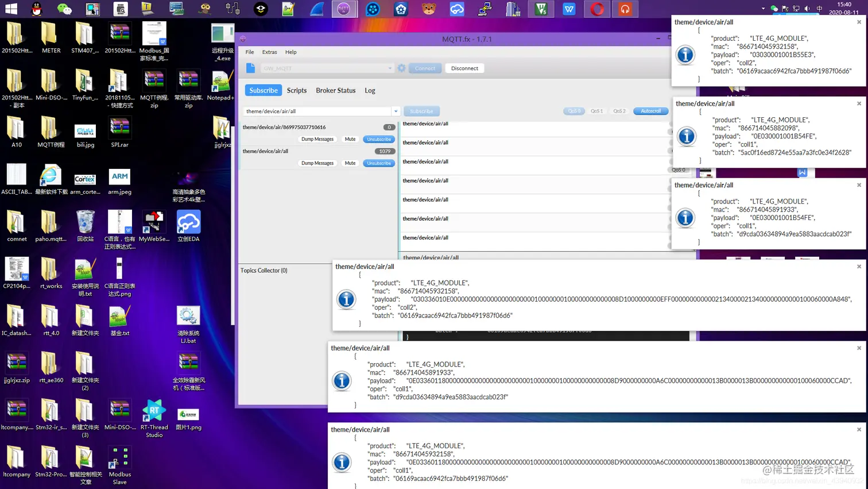The width and height of the screenshot is (868, 489).
Task: Dump Messages for topic ending 869975037710616
Action: 317,139
